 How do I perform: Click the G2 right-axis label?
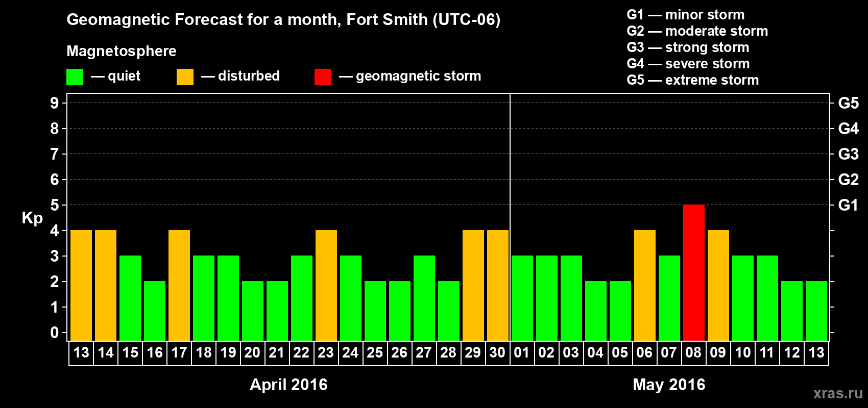pyautogui.click(x=849, y=180)
